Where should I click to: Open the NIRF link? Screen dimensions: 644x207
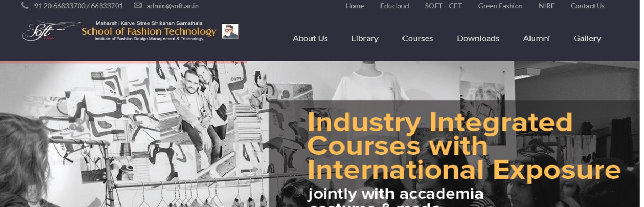(x=546, y=6)
